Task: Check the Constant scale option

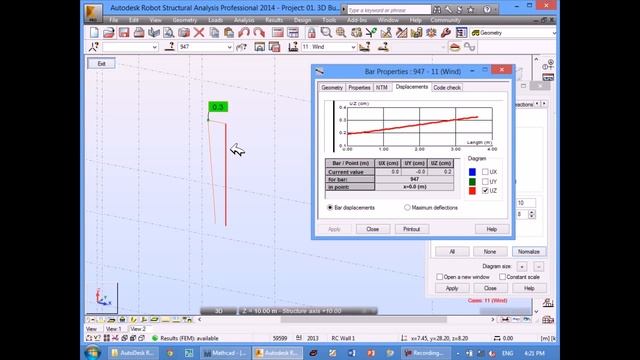Action: pyautogui.click(x=502, y=277)
